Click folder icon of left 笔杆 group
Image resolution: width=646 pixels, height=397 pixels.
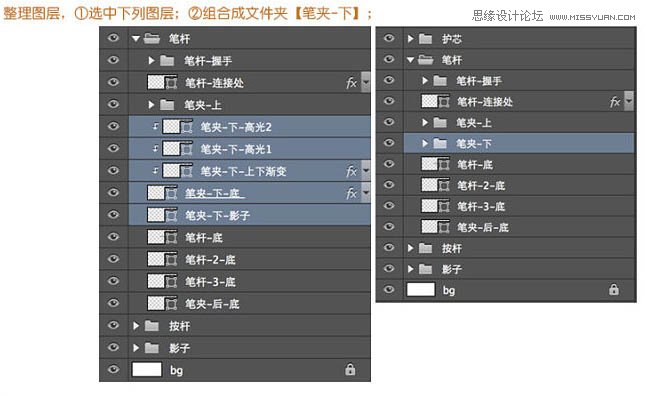click(x=152, y=39)
